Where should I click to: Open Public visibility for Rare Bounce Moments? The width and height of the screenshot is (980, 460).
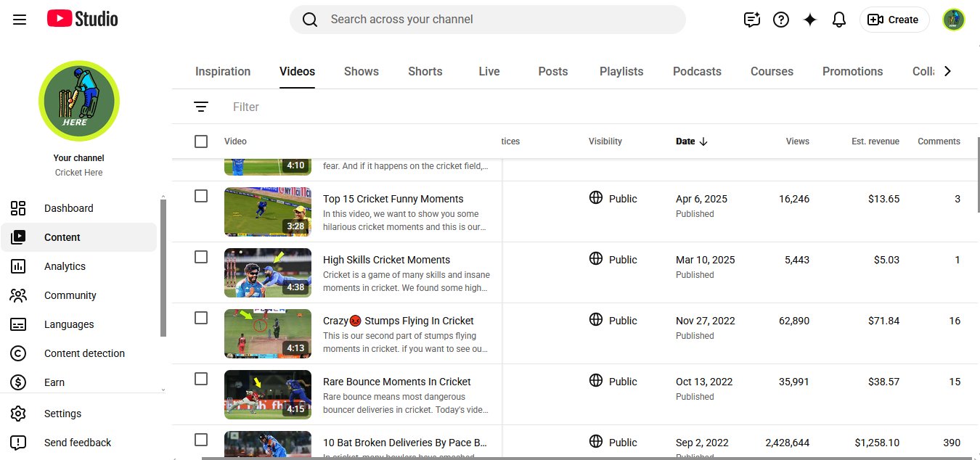623,382
